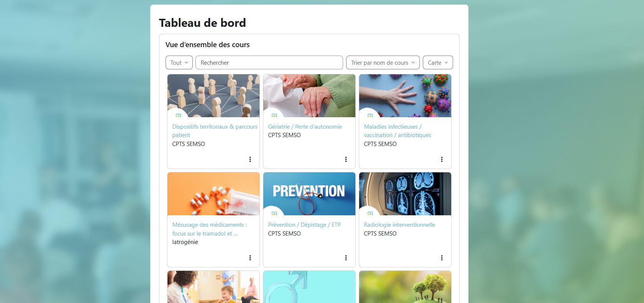The height and width of the screenshot is (303, 644).
Task: Expand the Tout filter dropdown
Action: [x=179, y=62]
